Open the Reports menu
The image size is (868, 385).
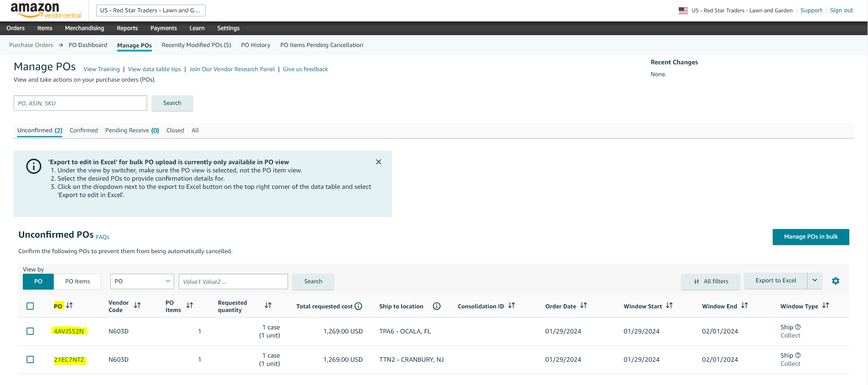pyautogui.click(x=127, y=28)
